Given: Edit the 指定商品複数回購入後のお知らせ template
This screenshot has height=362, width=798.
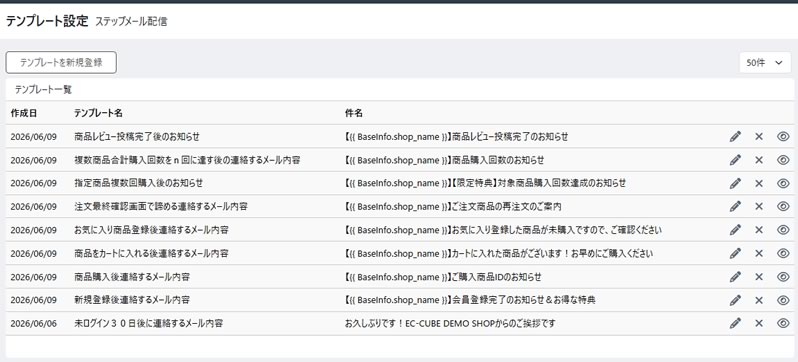Looking at the screenshot, I should pos(735,183).
